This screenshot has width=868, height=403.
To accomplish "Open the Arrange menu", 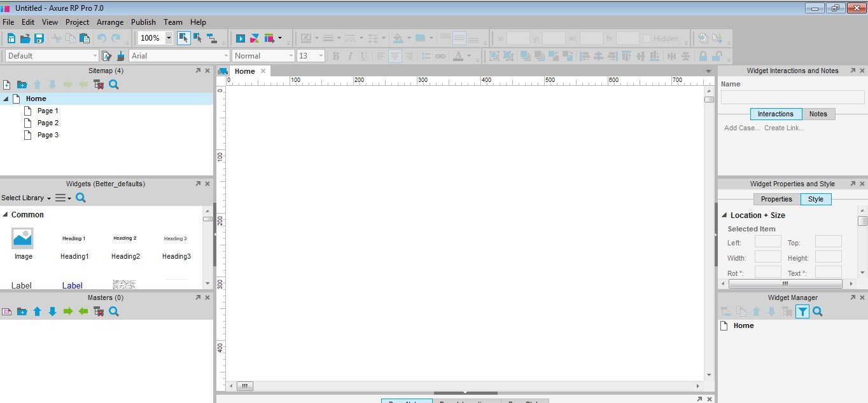I will [111, 22].
